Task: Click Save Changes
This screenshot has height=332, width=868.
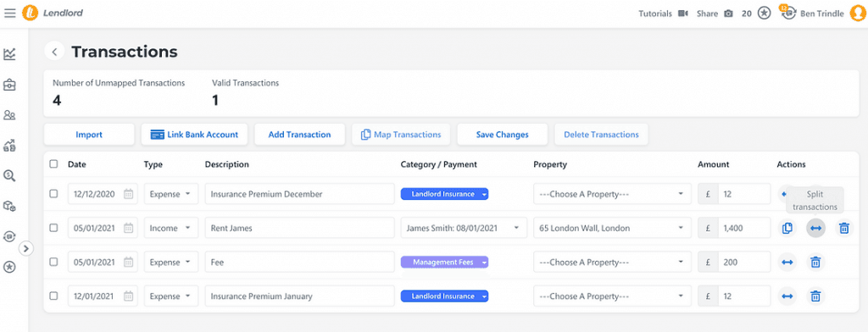Action: [502, 135]
